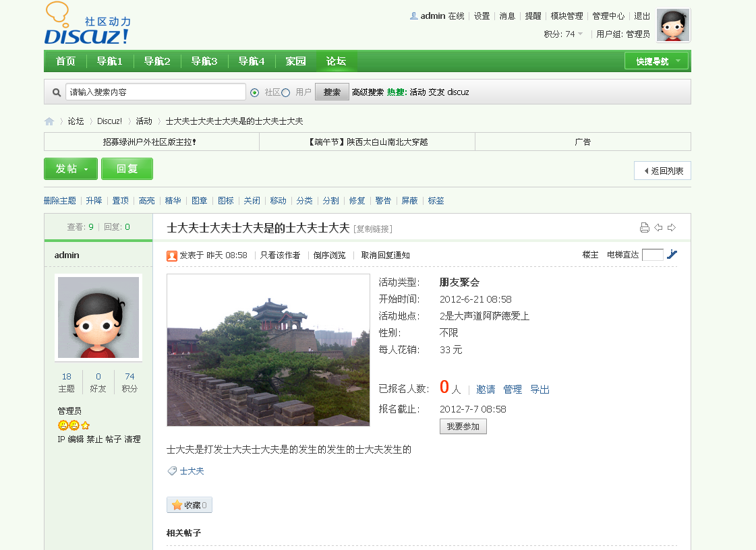Screen dimensions: 756x550
Task: Open the 论坛 navigation tab
Action: coord(336,61)
